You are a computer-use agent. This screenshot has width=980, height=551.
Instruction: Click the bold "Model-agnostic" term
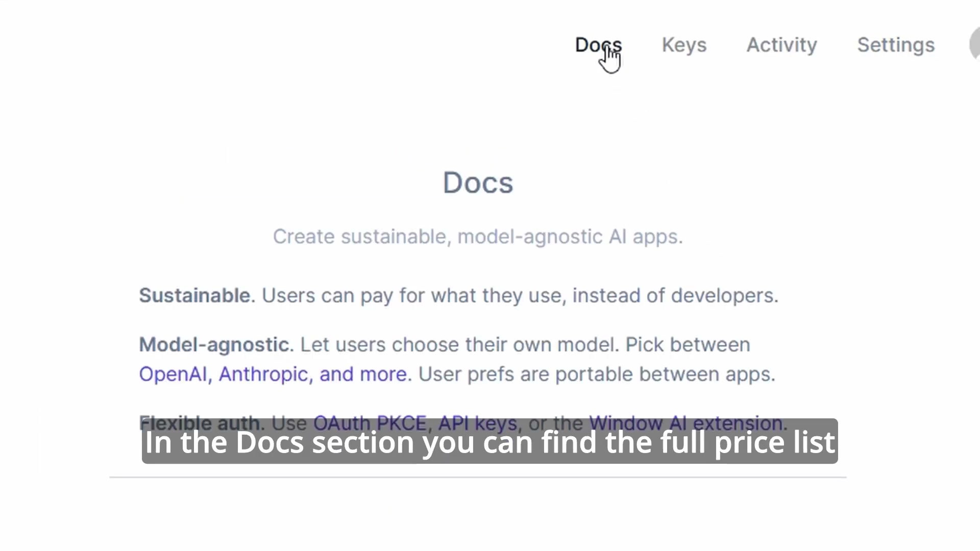click(x=214, y=345)
